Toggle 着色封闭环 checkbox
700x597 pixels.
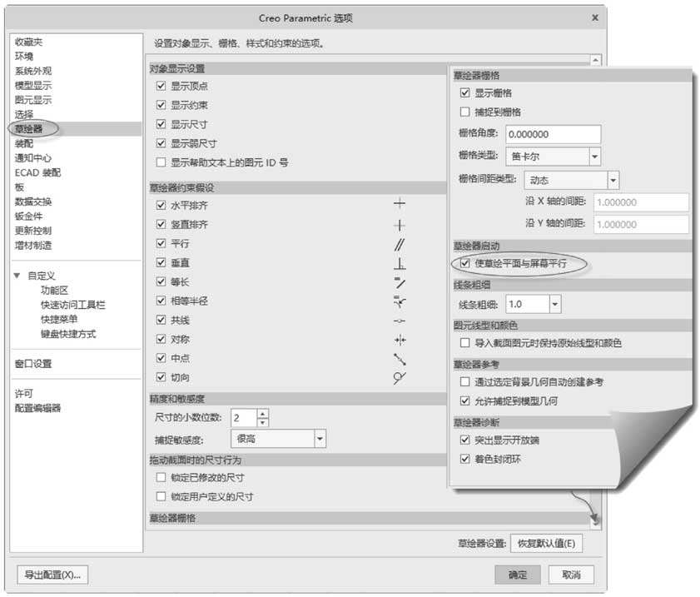pyautogui.click(x=464, y=459)
